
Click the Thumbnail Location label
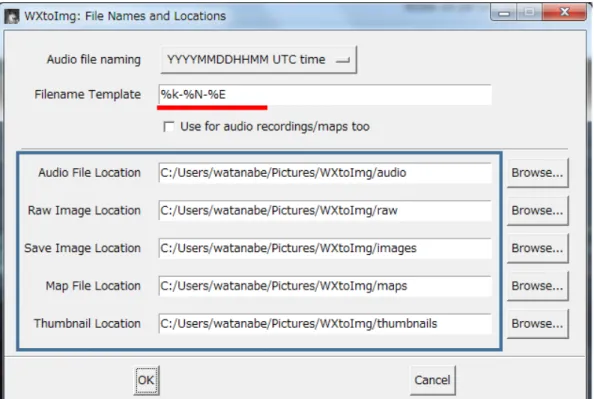(87, 324)
